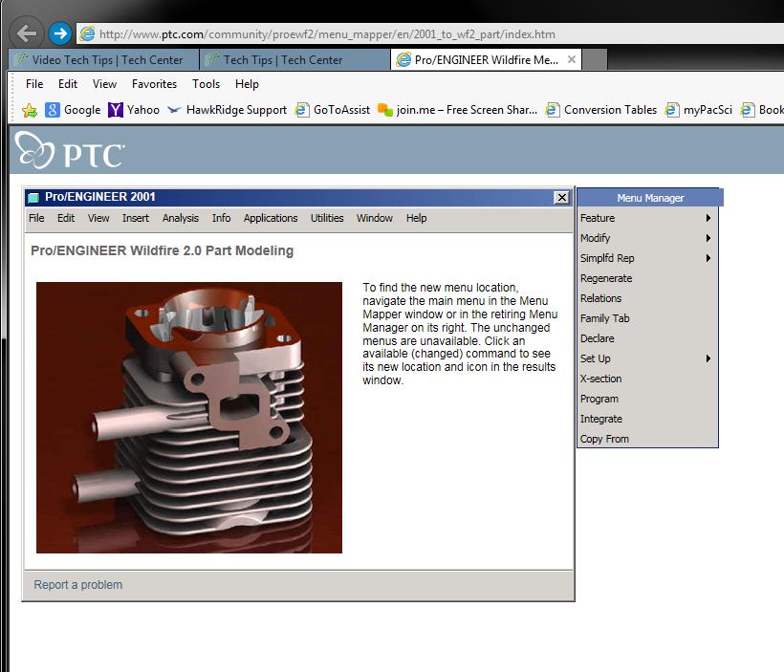Open the Insert menu in Pro/ENGINEER
This screenshot has height=672, width=784.
136,218
